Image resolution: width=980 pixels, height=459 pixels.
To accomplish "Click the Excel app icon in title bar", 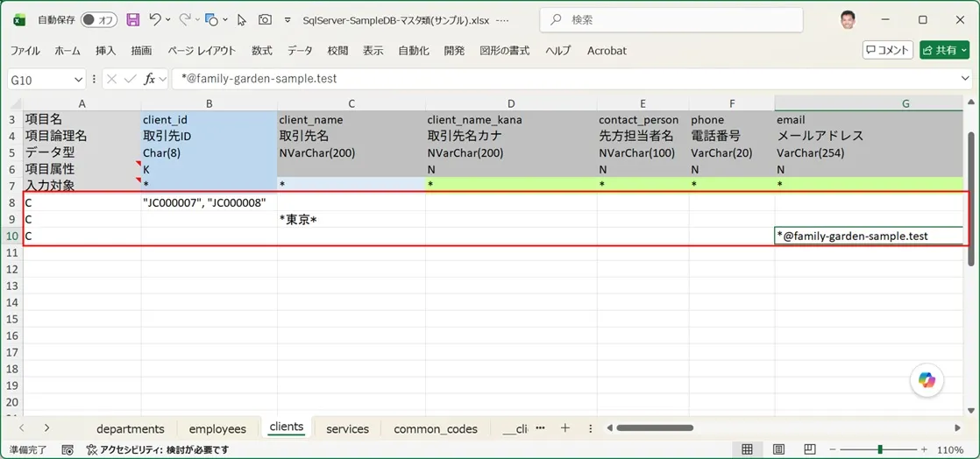I will pyautogui.click(x=18, y=20).
